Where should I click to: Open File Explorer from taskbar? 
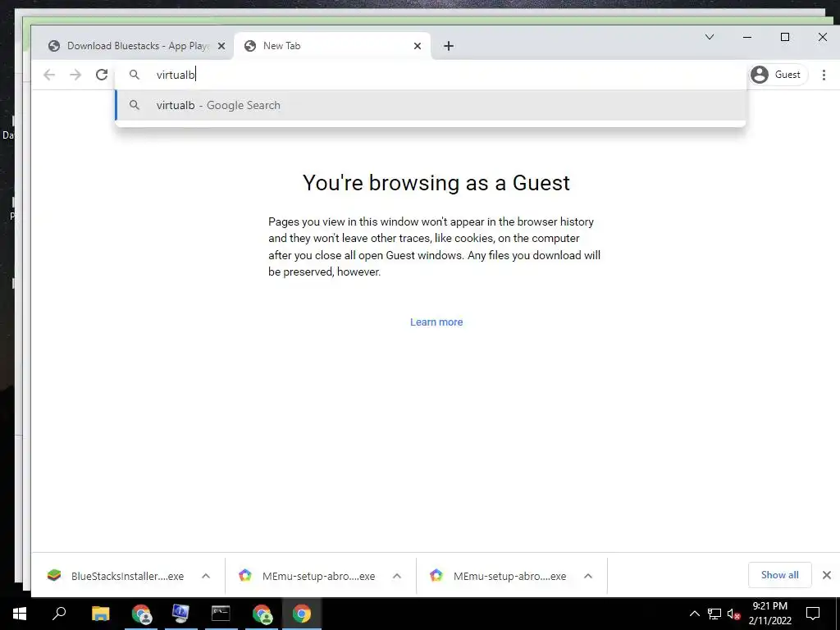[101, 614]
